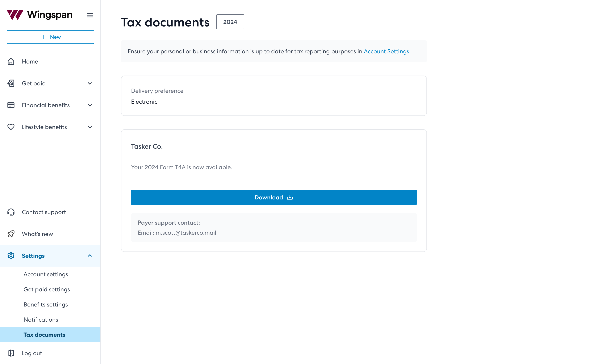Click the Home house icon

(11, 61)
